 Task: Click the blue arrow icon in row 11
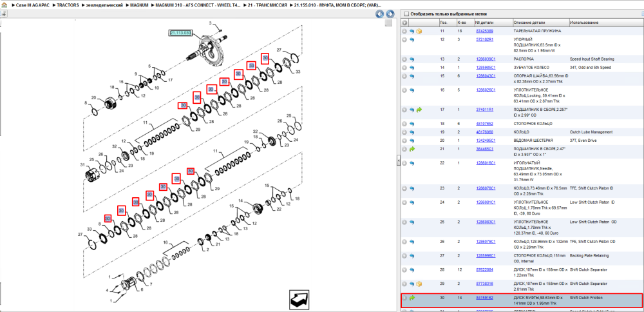click(412, 31)
